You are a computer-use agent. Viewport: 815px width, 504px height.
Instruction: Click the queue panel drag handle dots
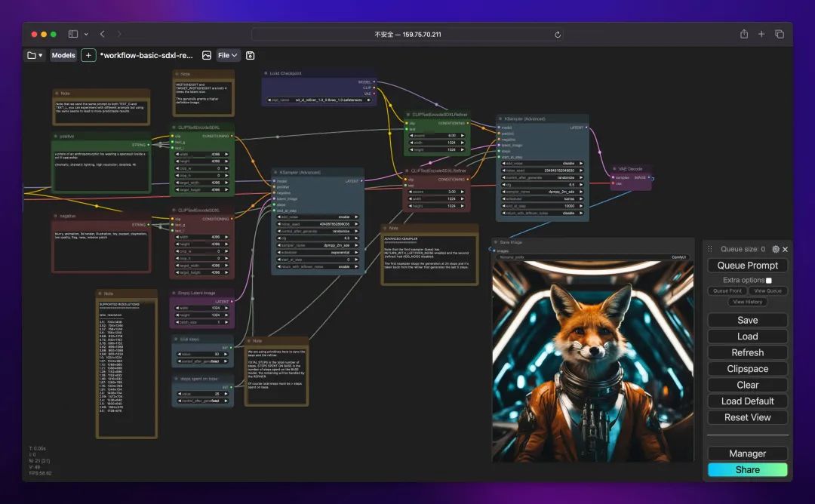710,250
